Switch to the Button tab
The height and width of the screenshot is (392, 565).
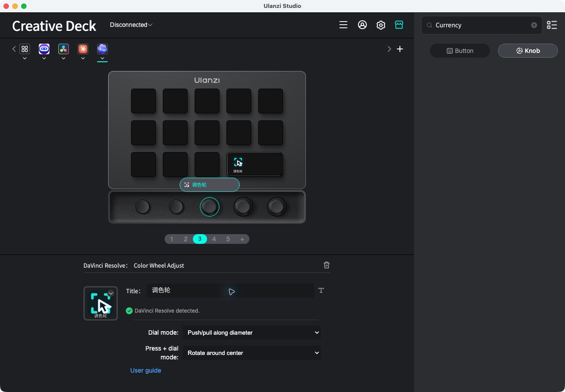(x=460, y=51)
